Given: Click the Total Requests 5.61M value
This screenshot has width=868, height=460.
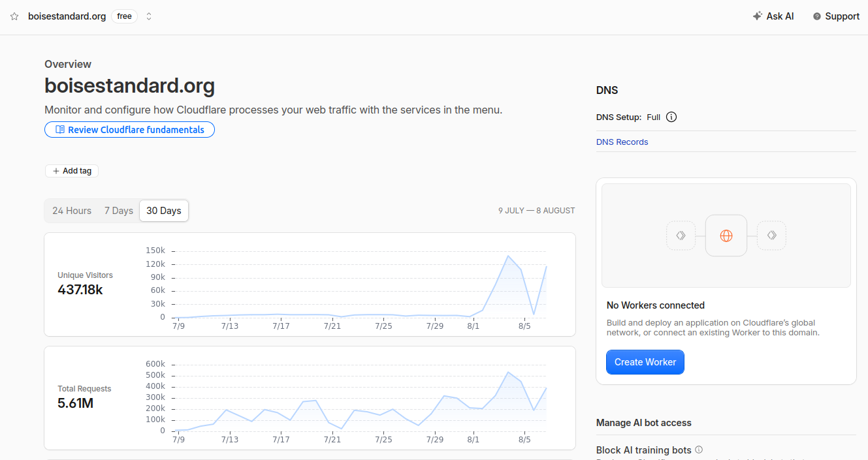Looking at the screenshot, I should [76, 403].
